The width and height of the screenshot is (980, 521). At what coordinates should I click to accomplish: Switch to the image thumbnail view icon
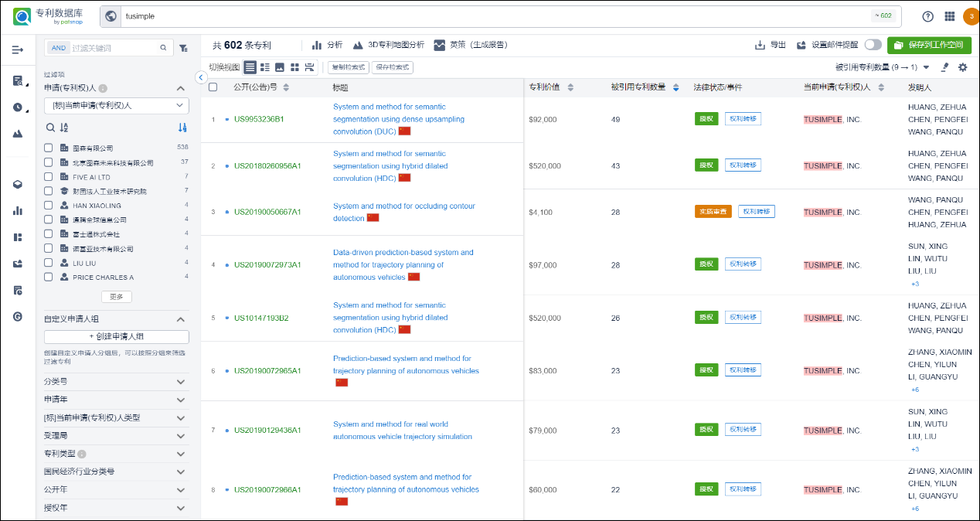(x=280, y=68)
